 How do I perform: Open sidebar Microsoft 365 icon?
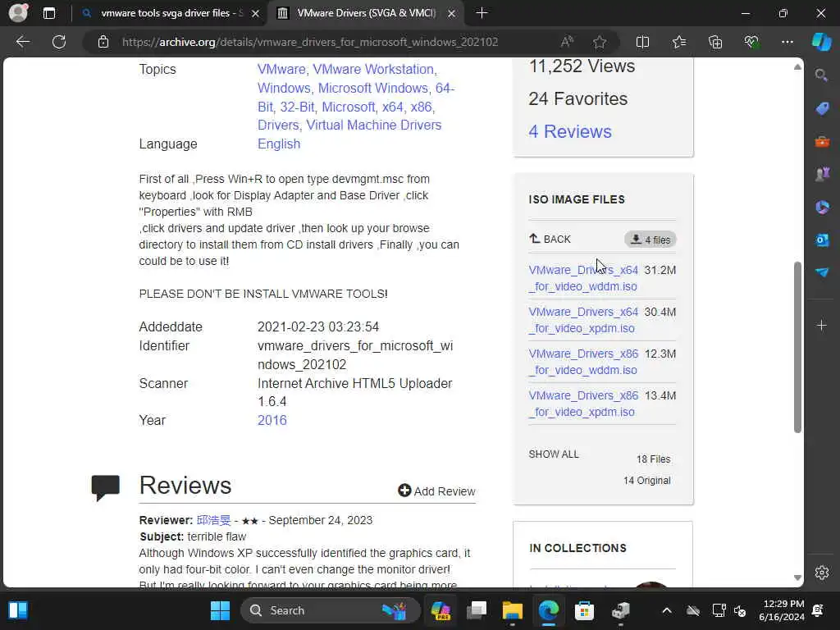tap(822, 208)
